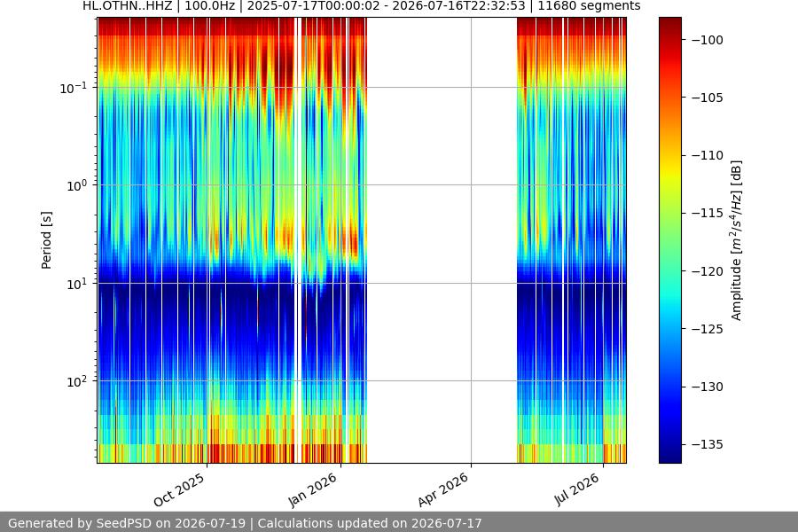Click the −105 colorbar tick value
This screenshot has height=532, width=798.
(707, 98)
